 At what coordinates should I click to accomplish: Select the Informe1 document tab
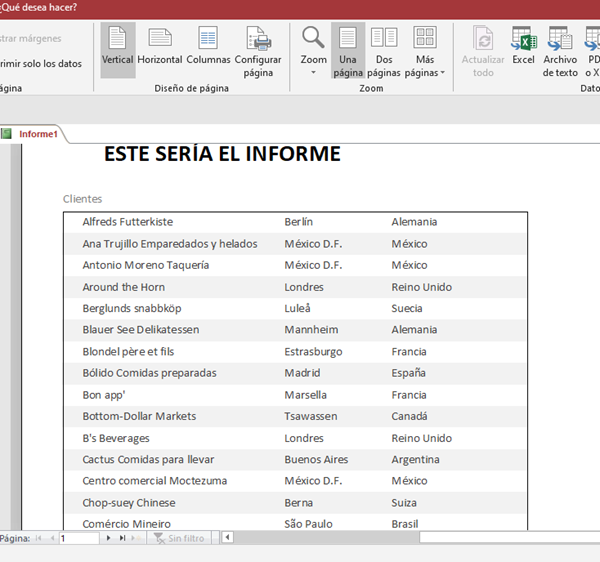(x=38, y=134)
